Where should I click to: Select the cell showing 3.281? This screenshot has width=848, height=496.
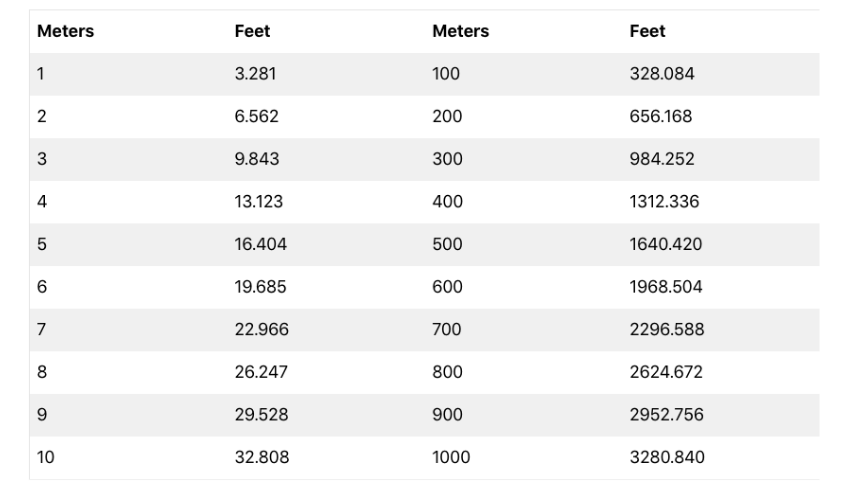[x=254, y=74]
